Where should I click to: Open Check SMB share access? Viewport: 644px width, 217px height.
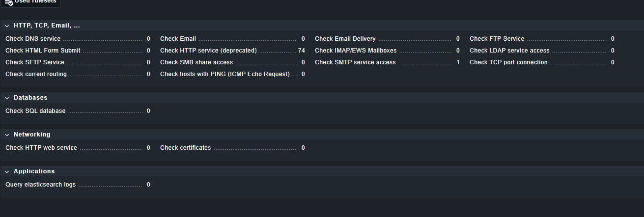pos(196,62)
